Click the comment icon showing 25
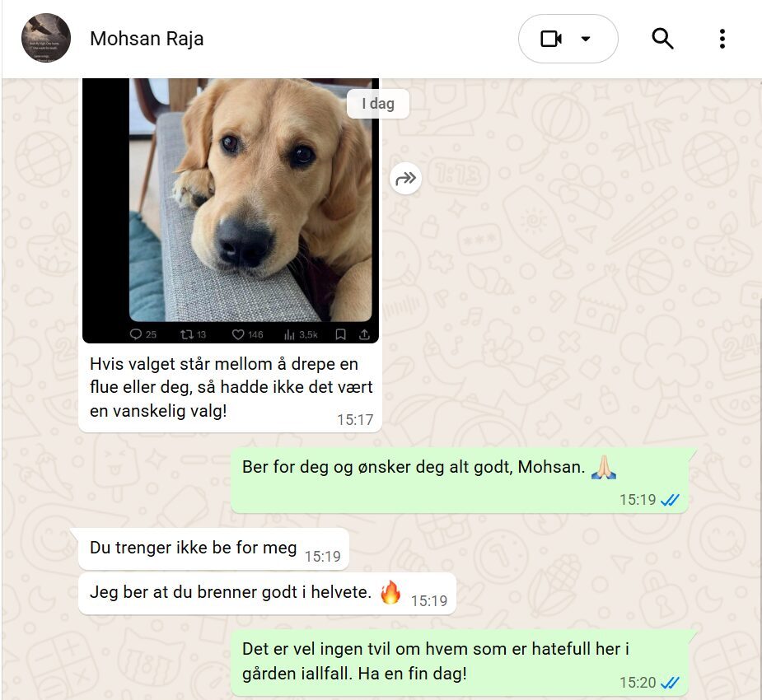762x700 pixels. (143, 334)
